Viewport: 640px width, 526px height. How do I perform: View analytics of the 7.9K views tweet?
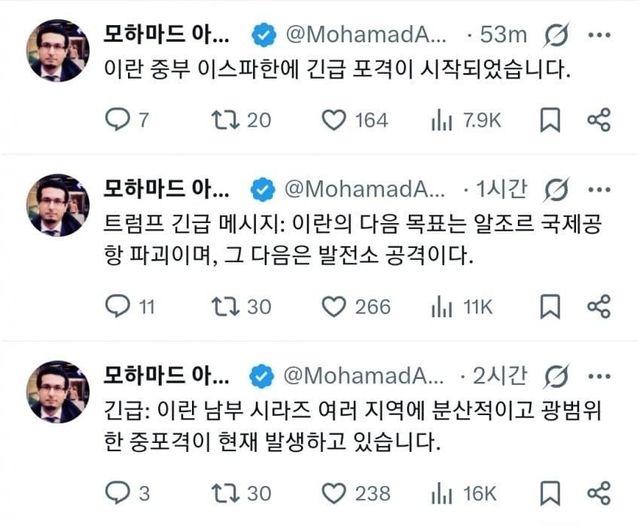pos(441,121)
